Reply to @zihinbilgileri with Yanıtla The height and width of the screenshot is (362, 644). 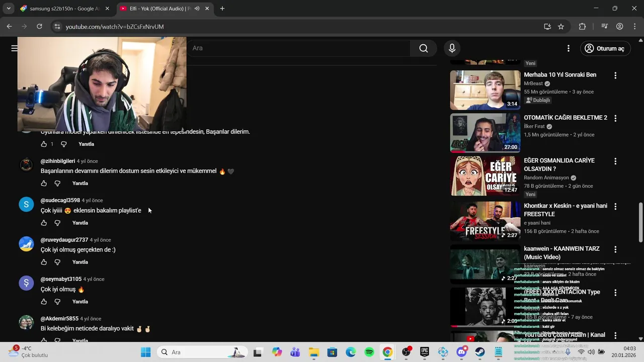pyautogui.click(x=80, y=184)
